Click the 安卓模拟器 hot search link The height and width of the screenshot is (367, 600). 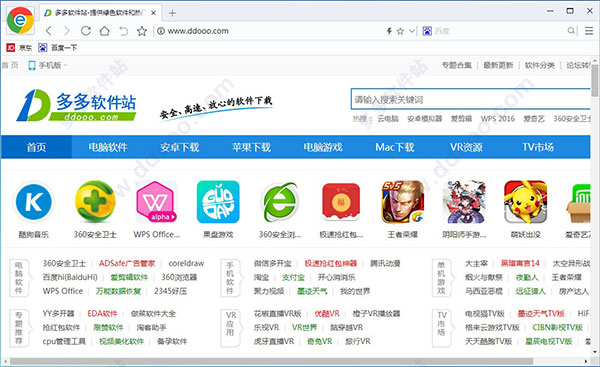(x=424, y=119)
